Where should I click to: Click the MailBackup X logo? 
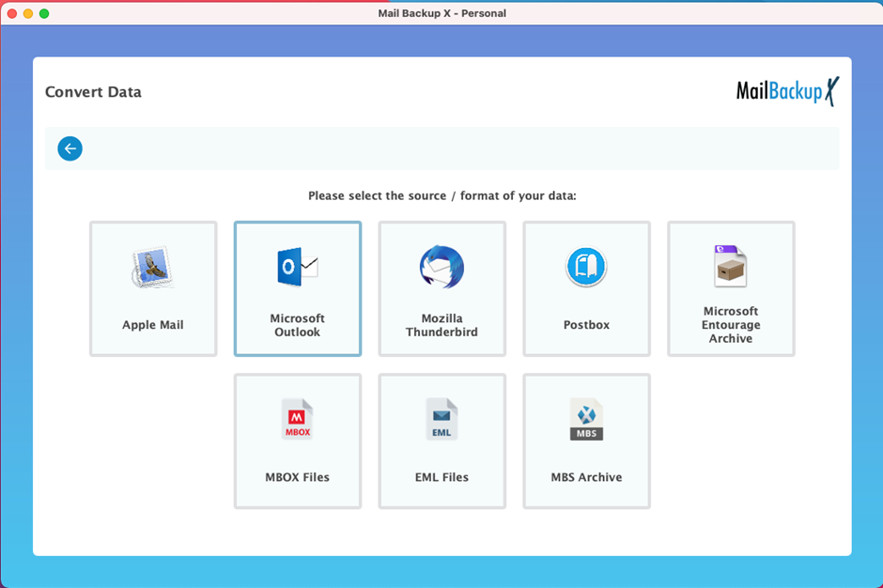[787, 91]
